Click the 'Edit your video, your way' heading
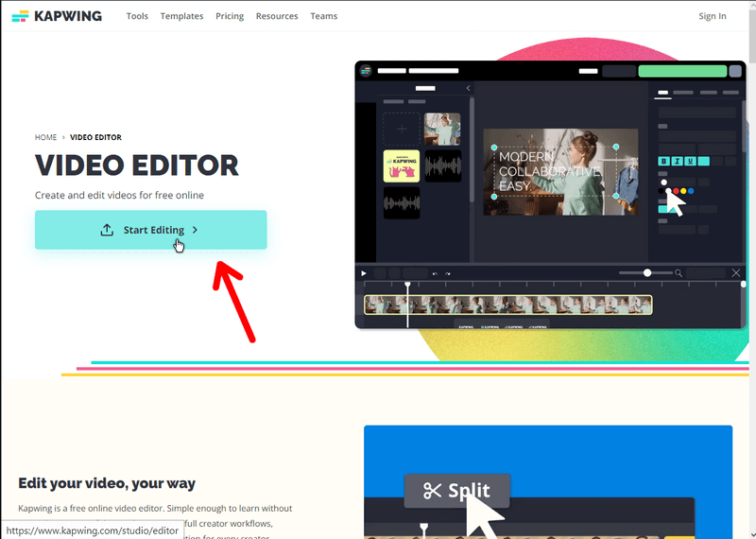Screen dimensions: 756x539 coord(107,483)
